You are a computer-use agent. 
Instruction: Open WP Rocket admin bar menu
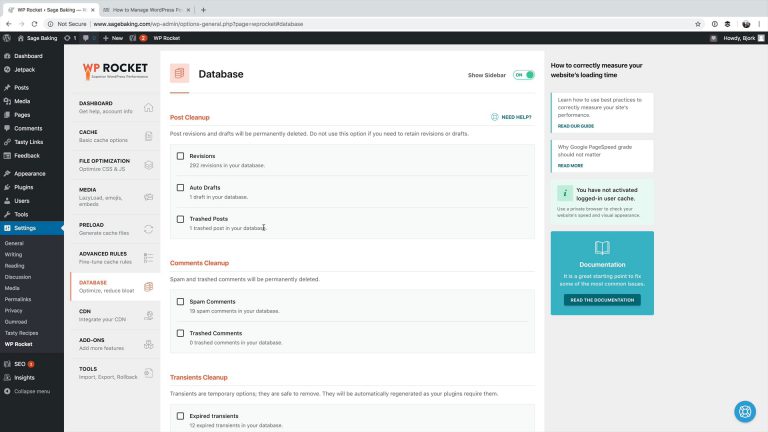(x=167, y=38)
